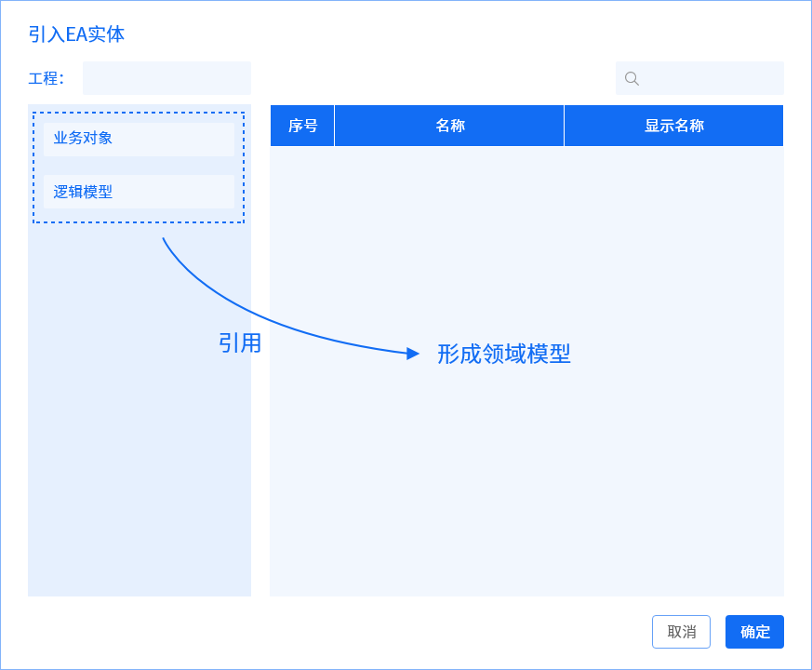Click the 形成领域模型 text
The width and height of the screenshot is (812, 670).
pyautogui.click(x=503, y=355)
